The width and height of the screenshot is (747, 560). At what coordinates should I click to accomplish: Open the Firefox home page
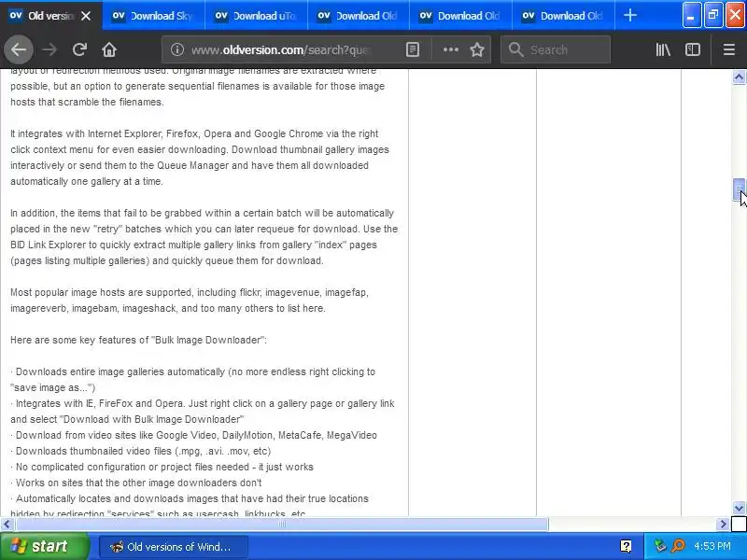(x=109, y=49)
